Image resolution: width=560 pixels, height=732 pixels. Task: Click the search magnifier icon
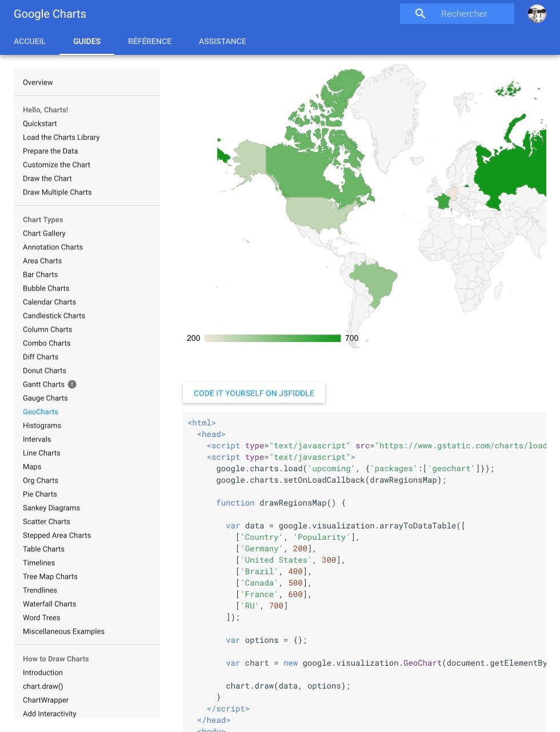click(x=420, y=14)
